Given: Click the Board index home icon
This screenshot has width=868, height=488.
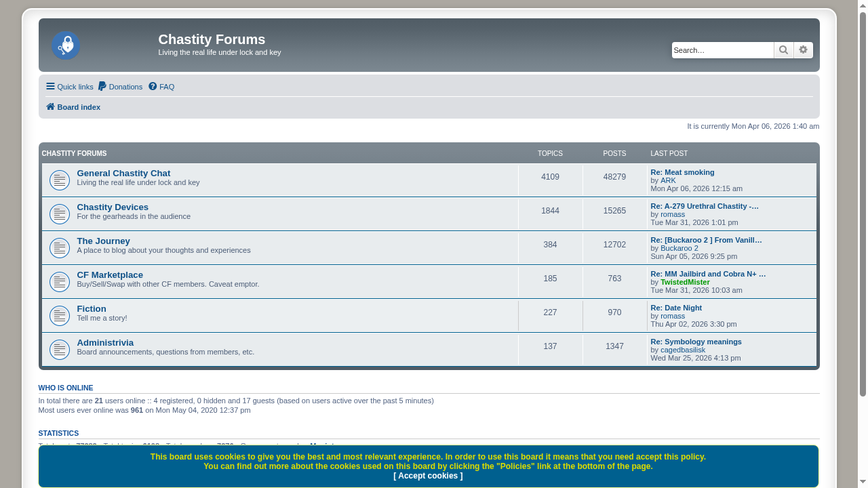Looking at the screenshot, I should 50,107.
